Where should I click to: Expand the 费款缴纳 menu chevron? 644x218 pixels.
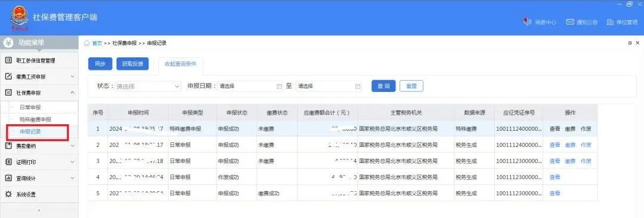point(72,146)
